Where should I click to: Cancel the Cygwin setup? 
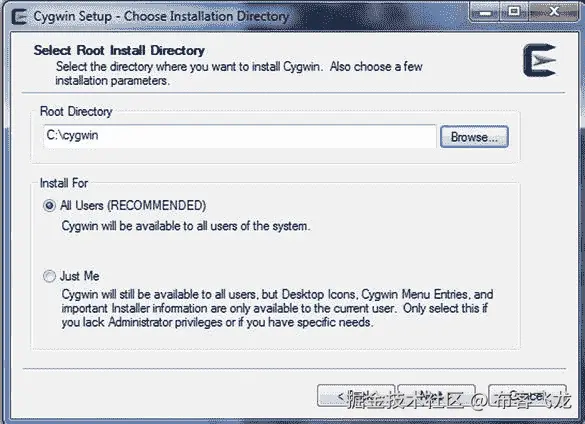(527, 396)
